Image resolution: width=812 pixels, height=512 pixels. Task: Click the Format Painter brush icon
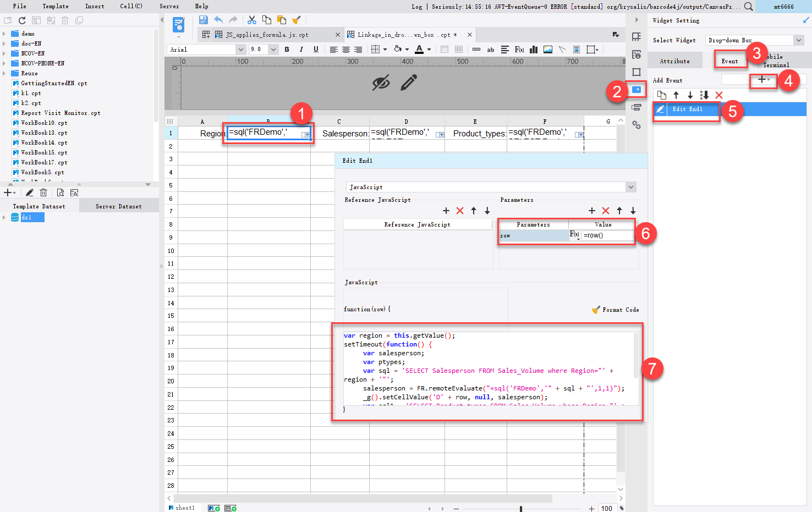pos(296,20)
